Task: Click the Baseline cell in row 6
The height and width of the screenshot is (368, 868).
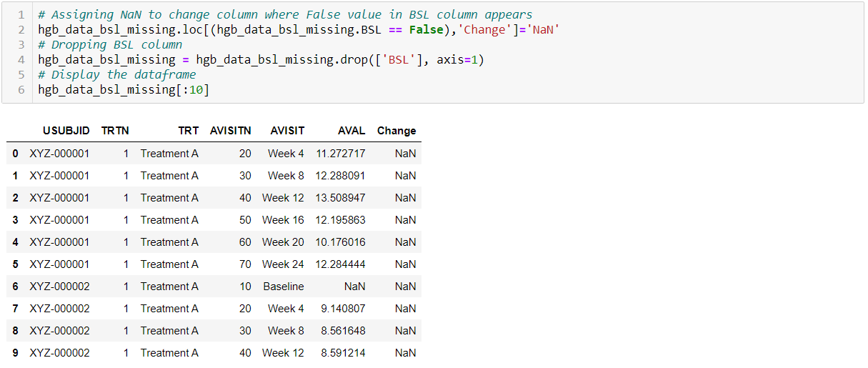Action: click(284, 287)
